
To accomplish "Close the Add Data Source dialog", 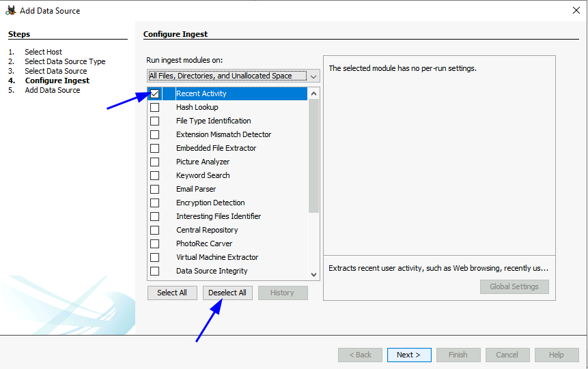I will click(x=576, y=10).
